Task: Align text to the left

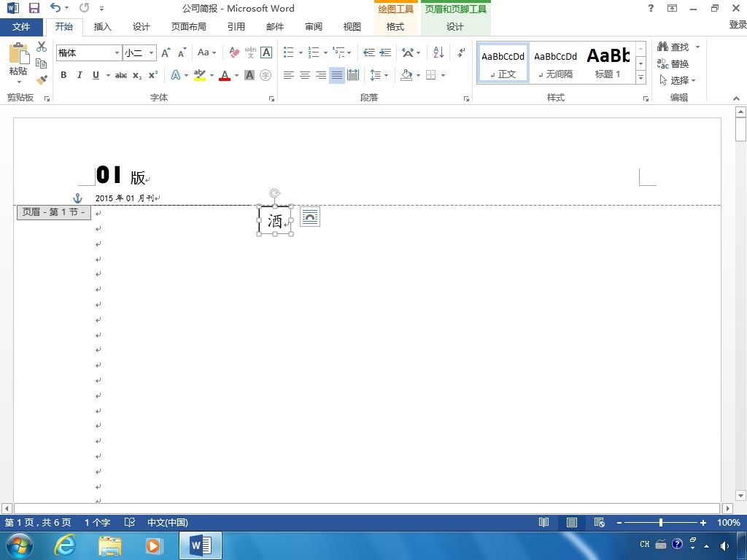Action: click(x=288, y=75)
